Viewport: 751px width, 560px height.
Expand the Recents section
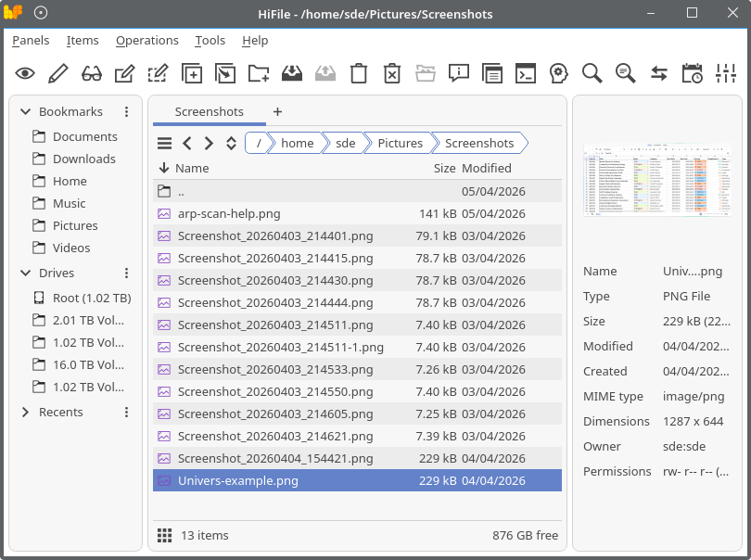[x=25, y=413]
